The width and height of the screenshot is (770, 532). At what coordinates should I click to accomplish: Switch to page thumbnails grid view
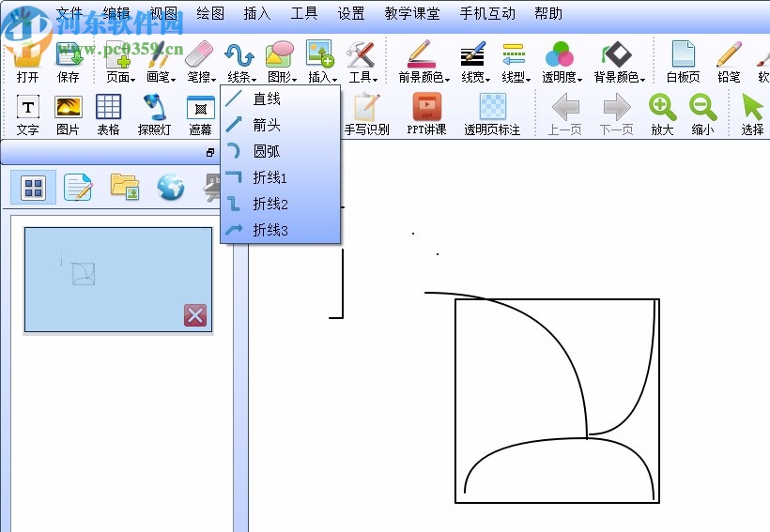[x=34, y=187]
